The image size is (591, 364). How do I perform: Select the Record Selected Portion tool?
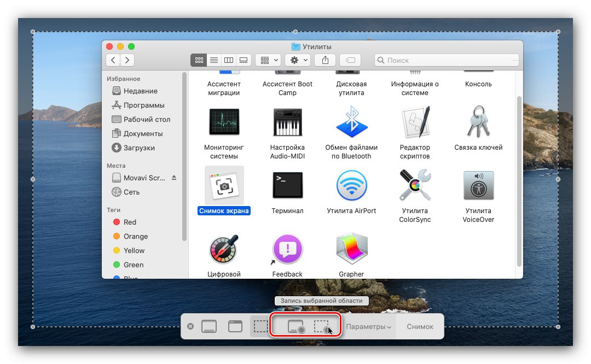[x=323, y=326]
